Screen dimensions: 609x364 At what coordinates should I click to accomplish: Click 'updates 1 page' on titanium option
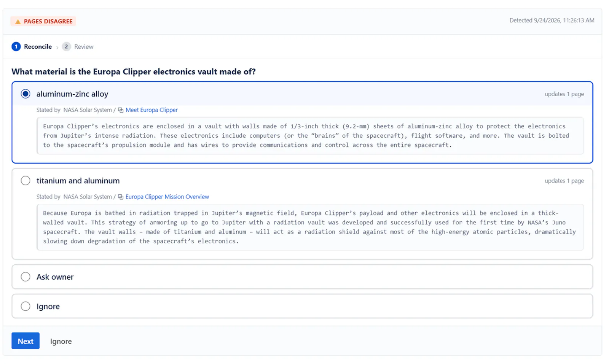point(564,181)
